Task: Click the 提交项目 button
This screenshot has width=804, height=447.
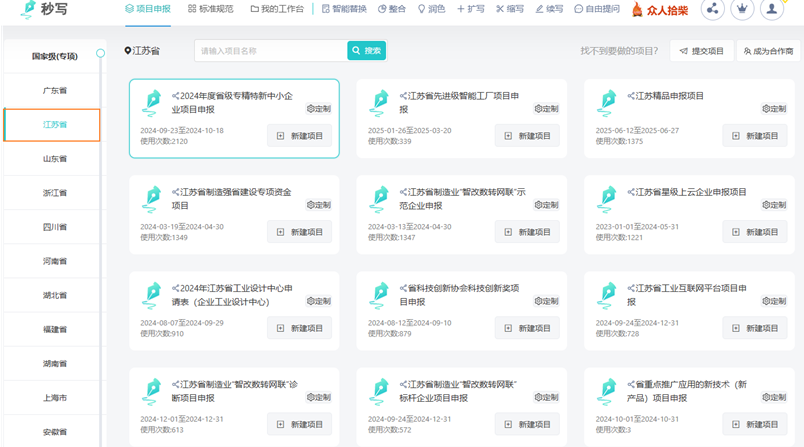Action: [701, 51]
